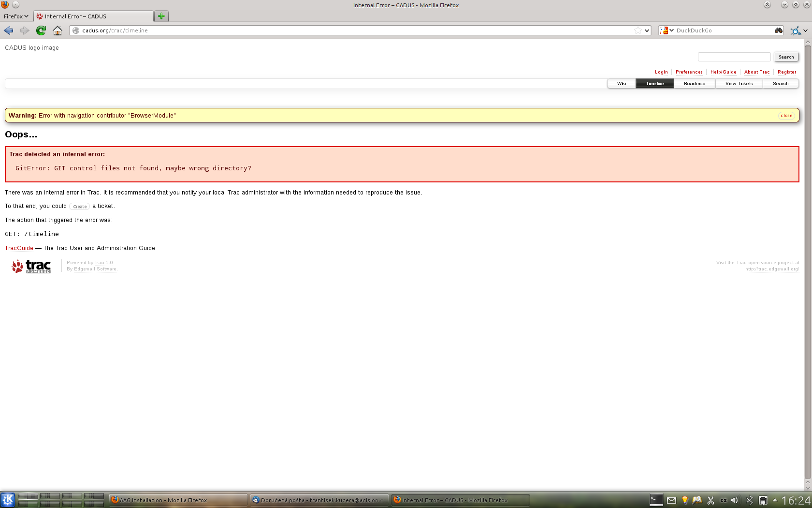Open the DuckDuckGo search engine dropdown
The height and width of the screenshot is (508, 812).
(x=667, y=30)
